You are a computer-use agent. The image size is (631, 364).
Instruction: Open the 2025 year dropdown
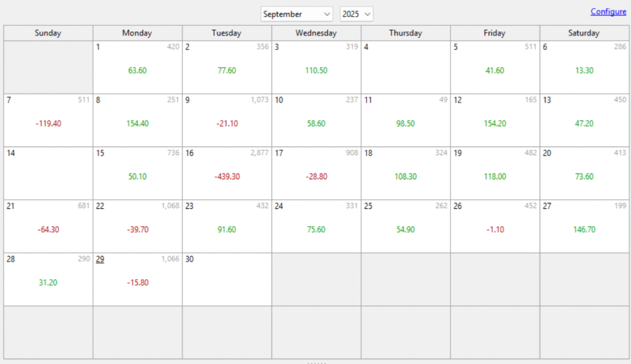point(356,14)
